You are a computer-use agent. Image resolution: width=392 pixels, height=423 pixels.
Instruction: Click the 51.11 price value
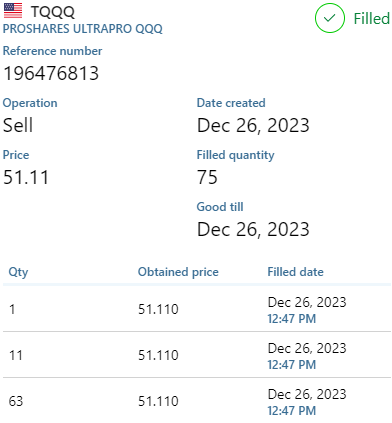(26, 177)
